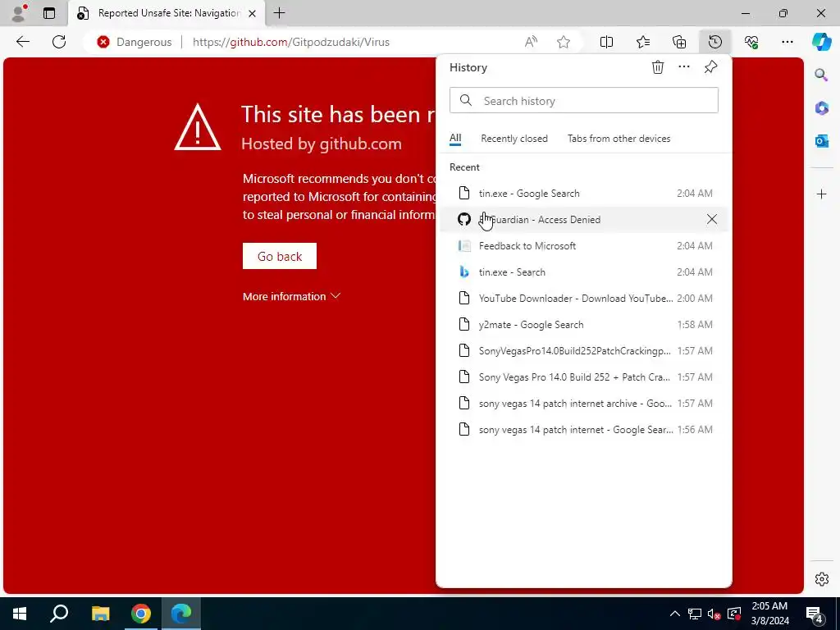Open More options in History panel
The width and height of the screenshot is (840, 630).
(x=683, y=67)
